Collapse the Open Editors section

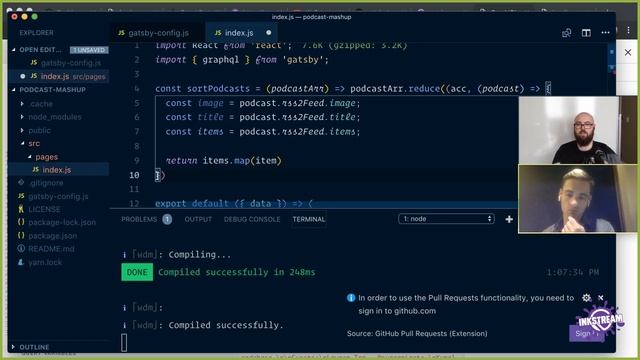click(x=40, y=50)
